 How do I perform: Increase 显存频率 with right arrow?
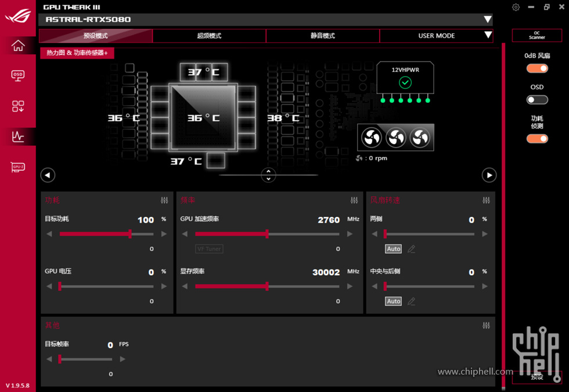tap(350, 286)
